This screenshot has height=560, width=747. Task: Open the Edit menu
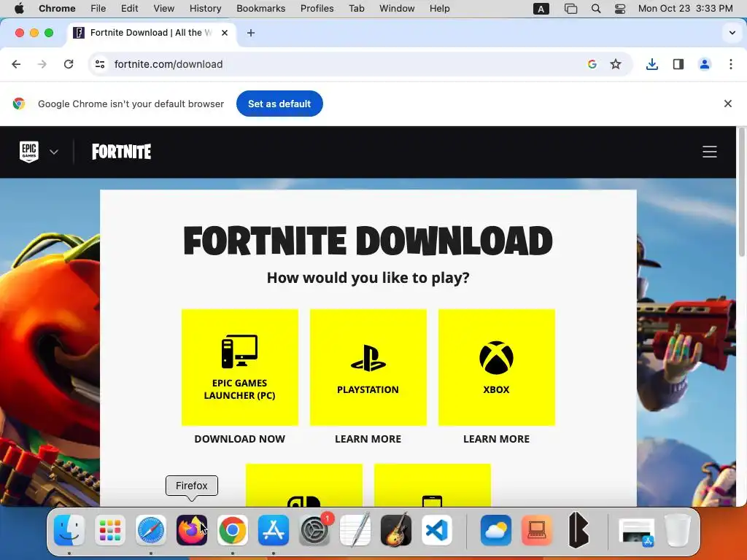click(x=129, y=9)
